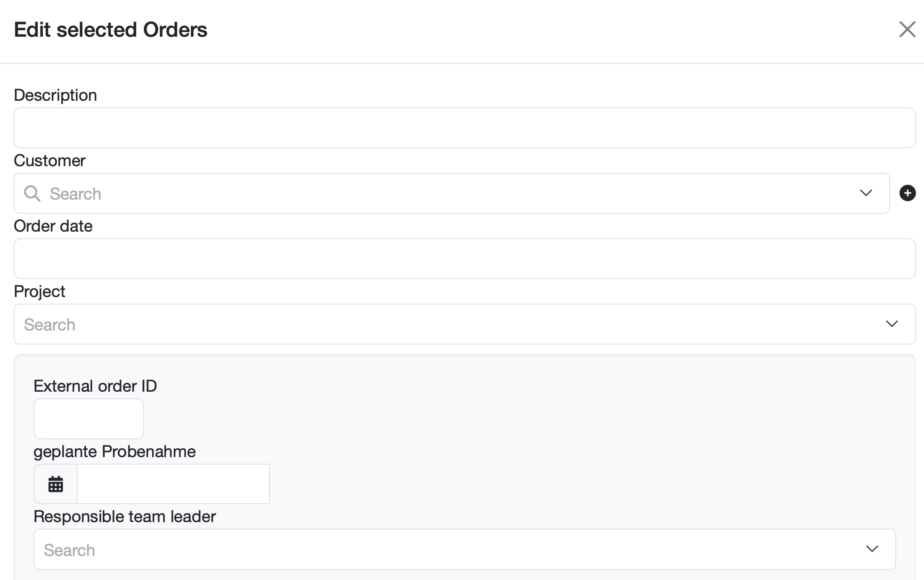Click the Customer label

50,161
